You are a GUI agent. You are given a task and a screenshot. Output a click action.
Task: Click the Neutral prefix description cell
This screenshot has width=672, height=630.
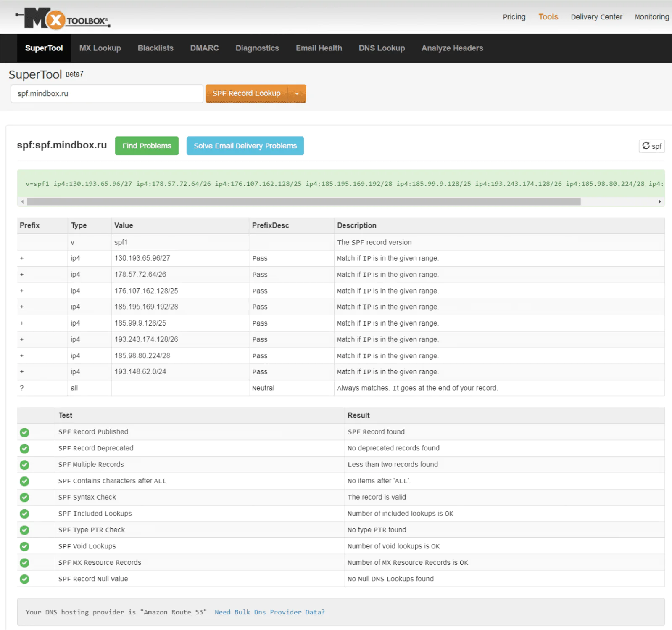291,388
